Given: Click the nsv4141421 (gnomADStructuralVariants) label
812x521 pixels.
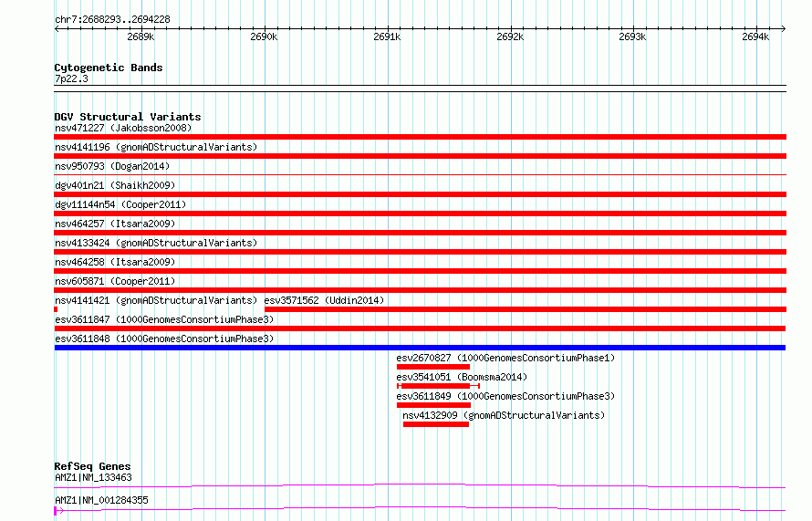Looking at the screenshot, I should [156, 300].
